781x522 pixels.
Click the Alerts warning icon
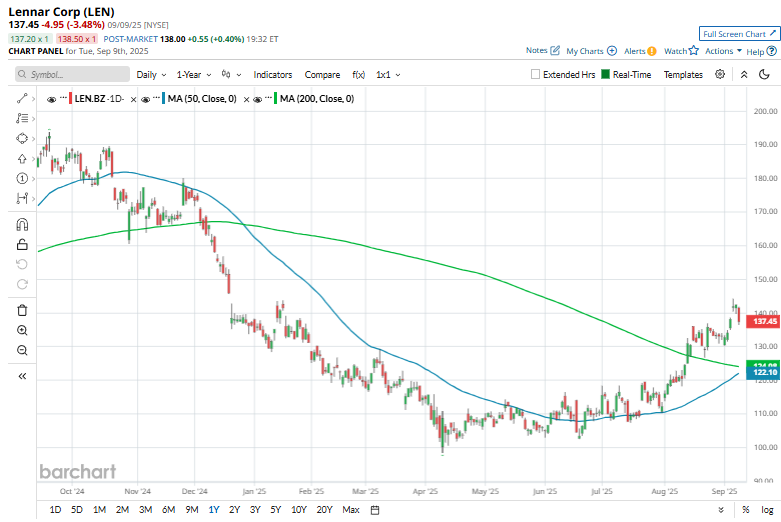click(652, 51)
